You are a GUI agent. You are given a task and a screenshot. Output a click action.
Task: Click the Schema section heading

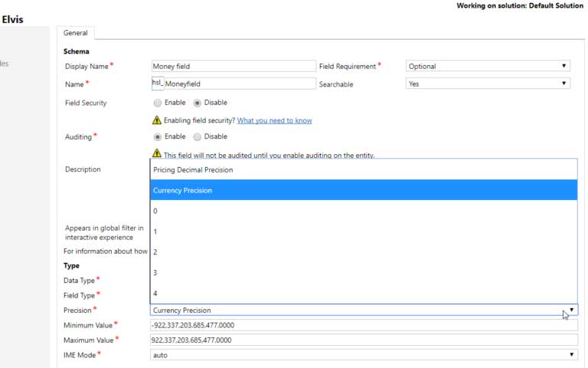pyautogui.click(x=76, y=51)
